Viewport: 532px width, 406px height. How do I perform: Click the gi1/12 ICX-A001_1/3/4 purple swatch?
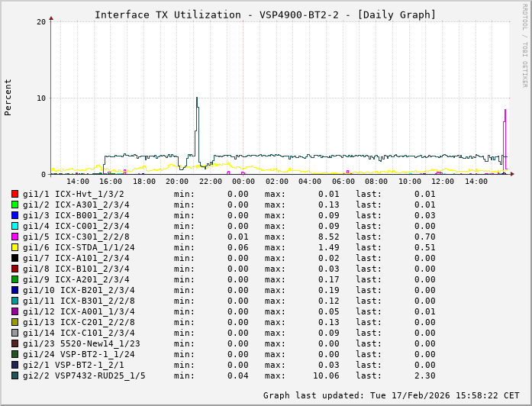point(15,311)
